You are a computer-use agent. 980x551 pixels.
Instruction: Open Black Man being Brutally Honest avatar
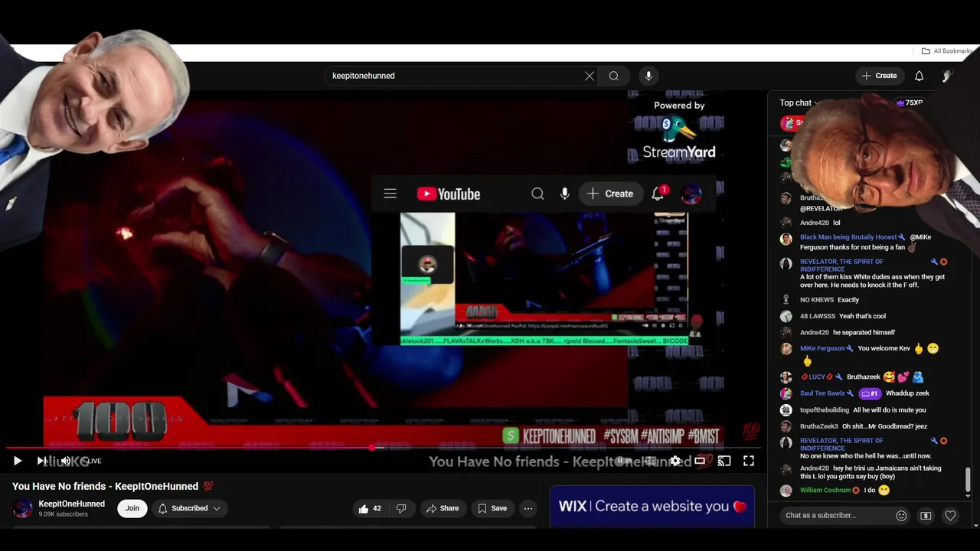click(x=786, y=239)
